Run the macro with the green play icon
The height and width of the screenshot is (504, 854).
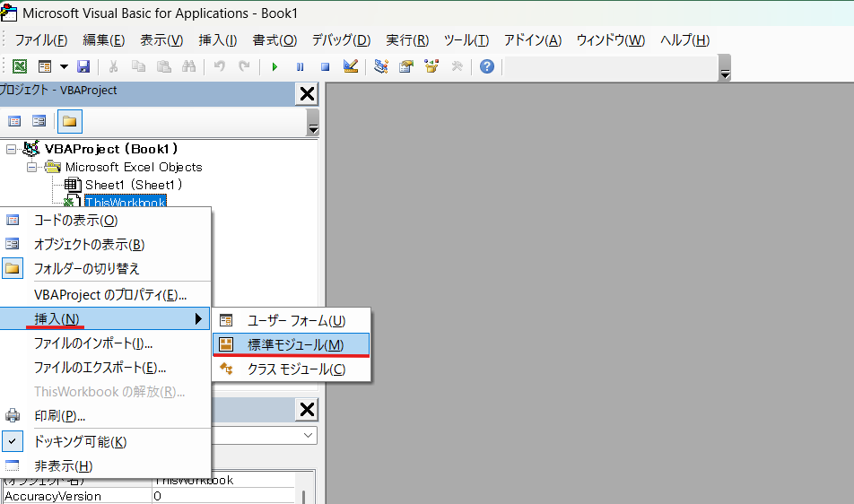(274, 66)
